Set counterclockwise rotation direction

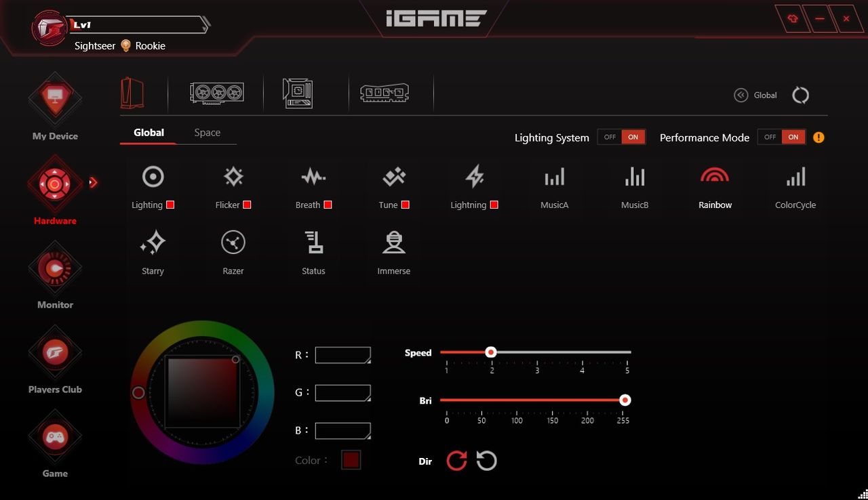pyautogui.click(x=486, y=461)
